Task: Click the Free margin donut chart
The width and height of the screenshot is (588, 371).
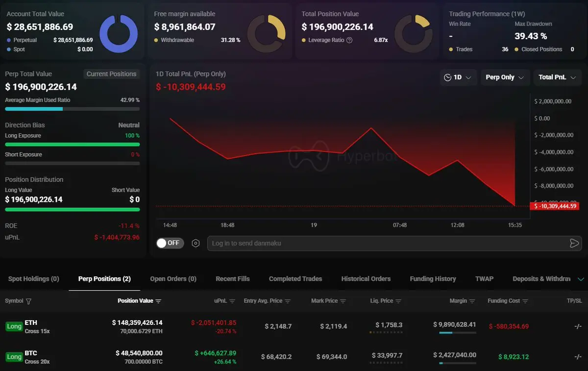Action: (266, 34)
